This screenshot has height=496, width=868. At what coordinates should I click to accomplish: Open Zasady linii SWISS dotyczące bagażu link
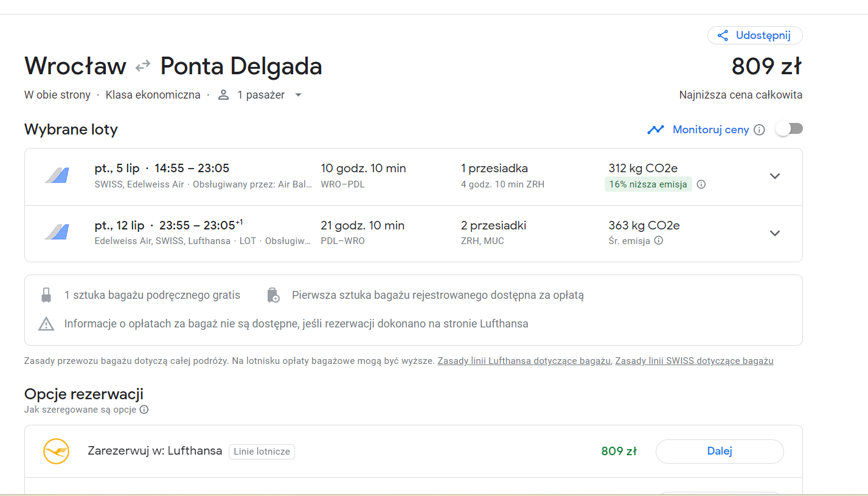[x=694, y=361]
